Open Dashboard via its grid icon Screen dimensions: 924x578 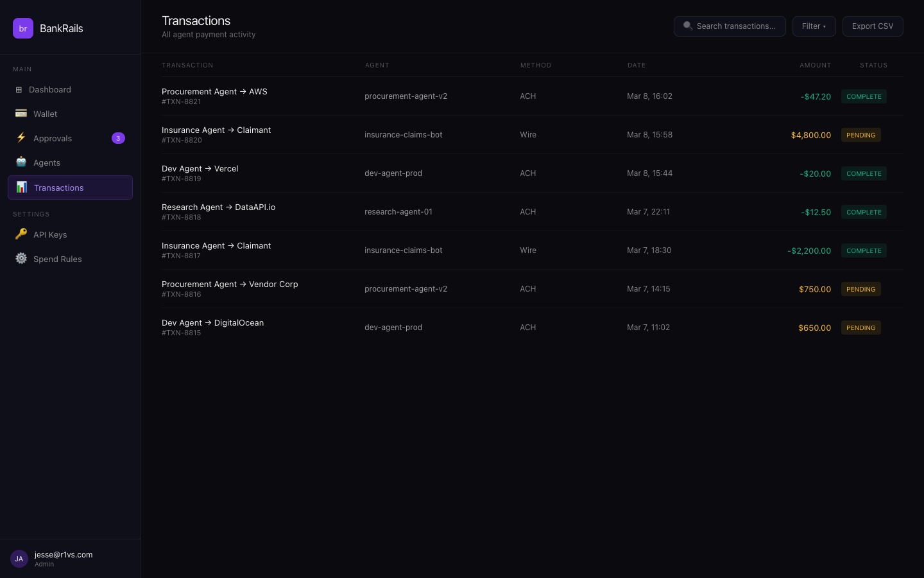(19, 90)
